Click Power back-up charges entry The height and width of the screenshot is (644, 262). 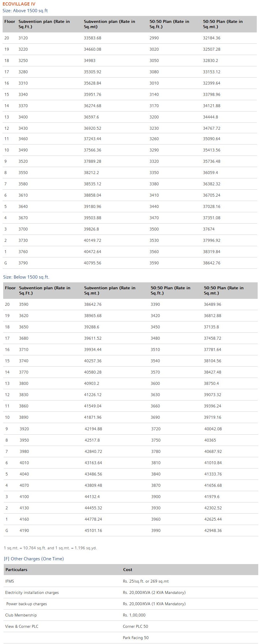coord(27,604)
